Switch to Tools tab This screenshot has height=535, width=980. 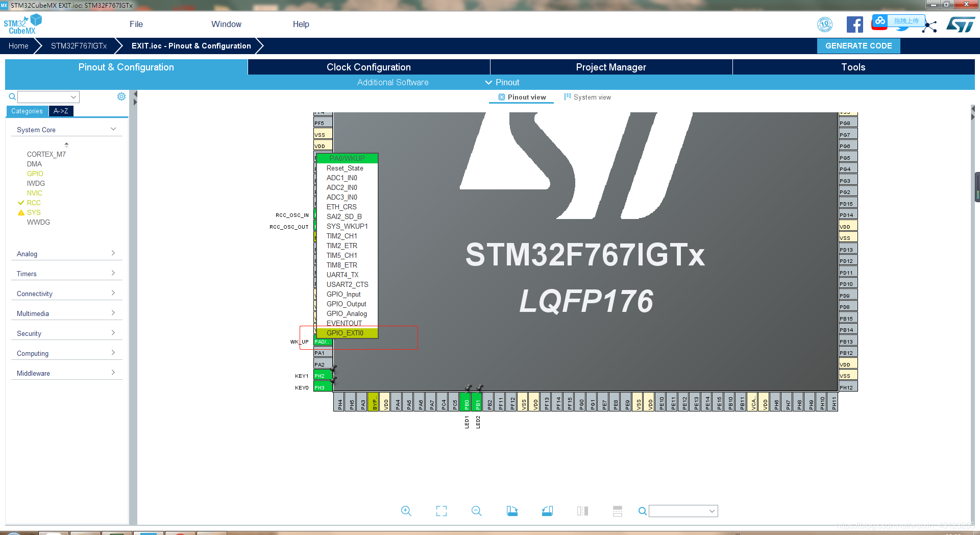click(853, 67)
